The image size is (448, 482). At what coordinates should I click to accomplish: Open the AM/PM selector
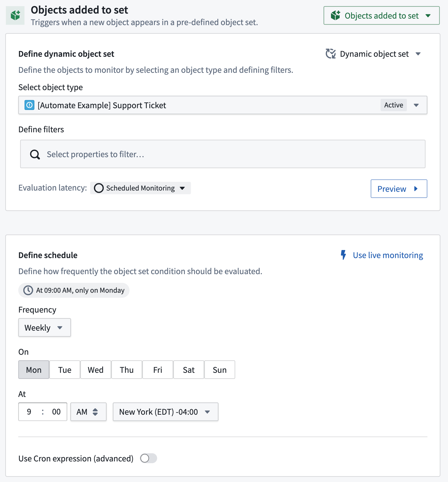tap(88, 412)
